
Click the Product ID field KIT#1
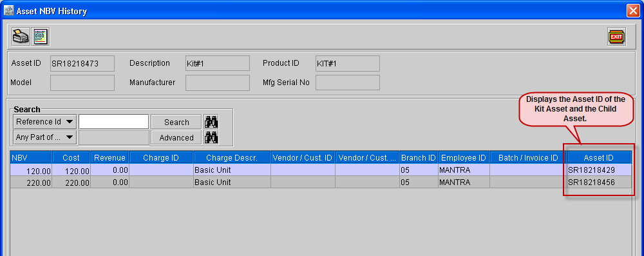click(348, 63)
